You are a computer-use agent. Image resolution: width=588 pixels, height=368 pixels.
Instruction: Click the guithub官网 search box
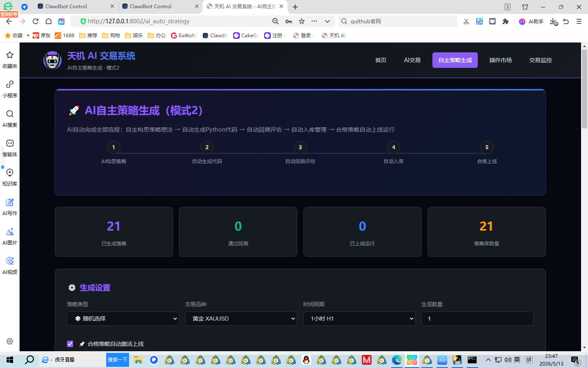point(398,21)
